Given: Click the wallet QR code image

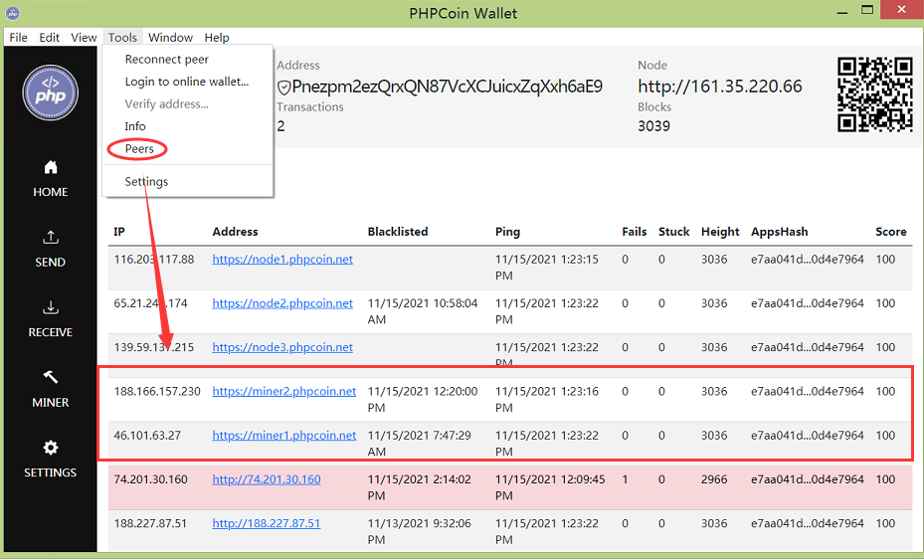Looking at the screenshot, I should [x=874, y=94].
